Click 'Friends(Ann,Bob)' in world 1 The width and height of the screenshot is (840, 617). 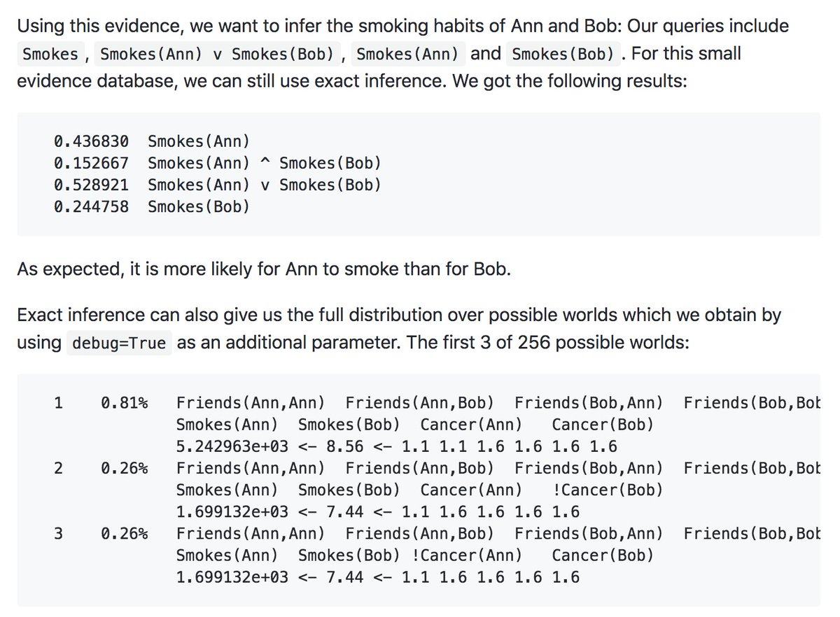[x=419, y=403]
